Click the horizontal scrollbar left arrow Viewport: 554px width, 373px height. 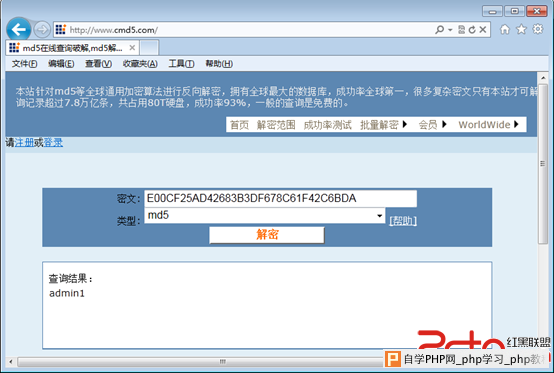point(11,362)
